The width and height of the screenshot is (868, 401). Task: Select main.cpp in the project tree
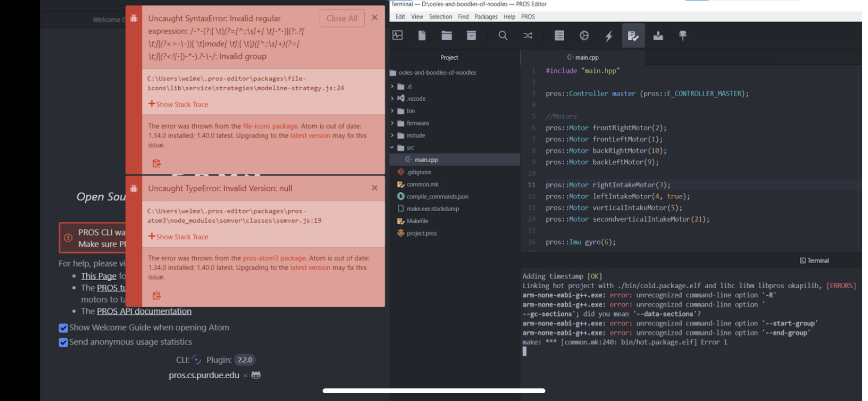point(455,160)
